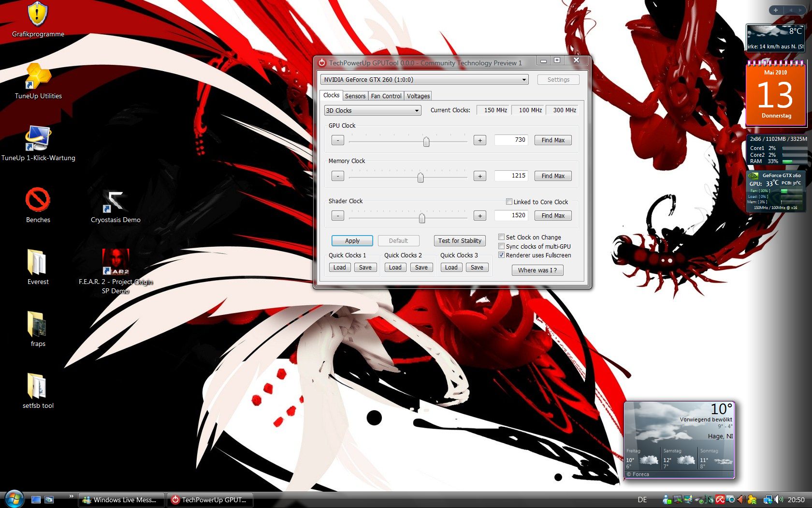Open the Windows Start menu orb
This screenshot has height=508, width=812.
click(14, 499)
